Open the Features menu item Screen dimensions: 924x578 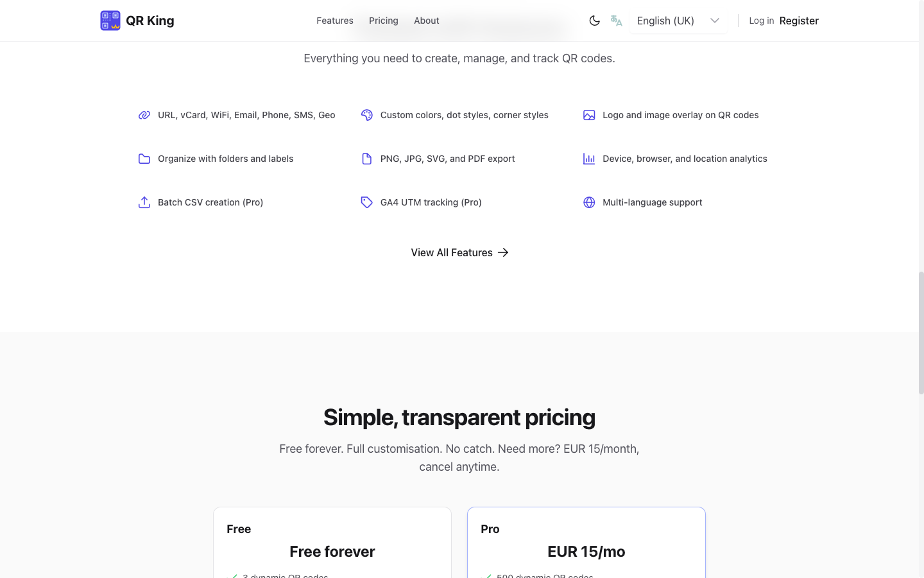[335, 21]
